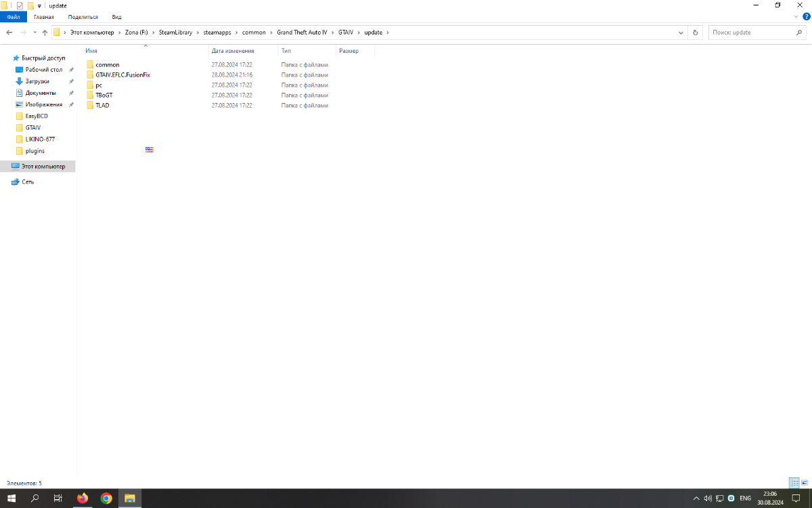Open the ESET tray icon
The image size is (812, 508).
[731, 499]
